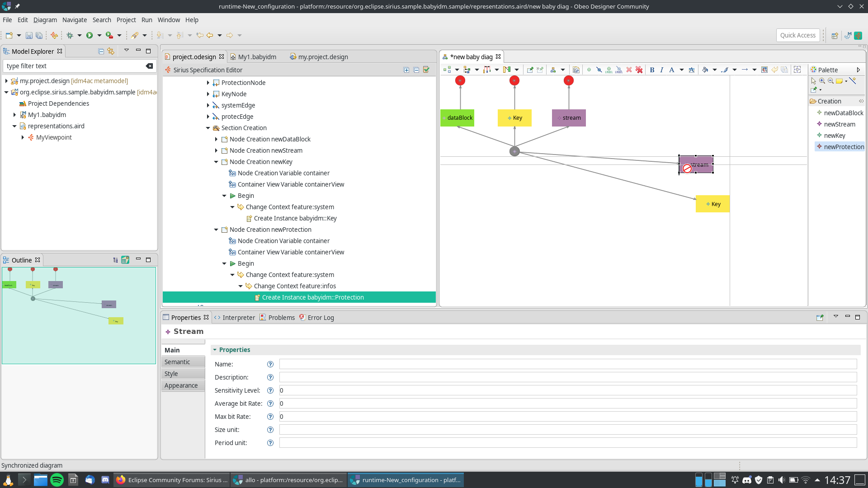Click the line color pen icon

tap(724, 70)
